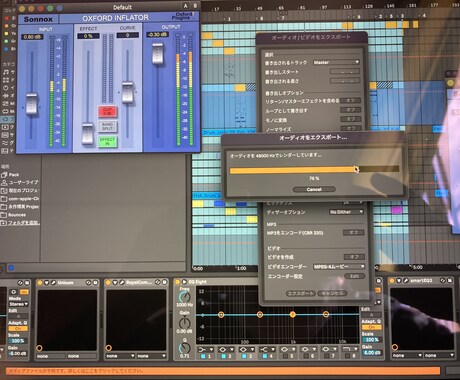
Task: Toggle Encode MP3 (CBR 320) option
Action: point(353,232)
